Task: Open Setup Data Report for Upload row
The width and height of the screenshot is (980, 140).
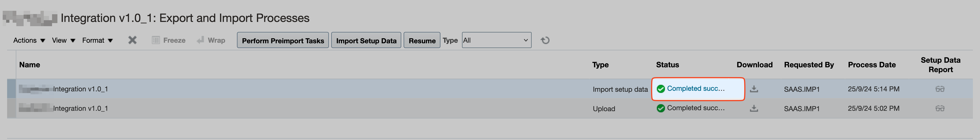Action: point(940,108)
